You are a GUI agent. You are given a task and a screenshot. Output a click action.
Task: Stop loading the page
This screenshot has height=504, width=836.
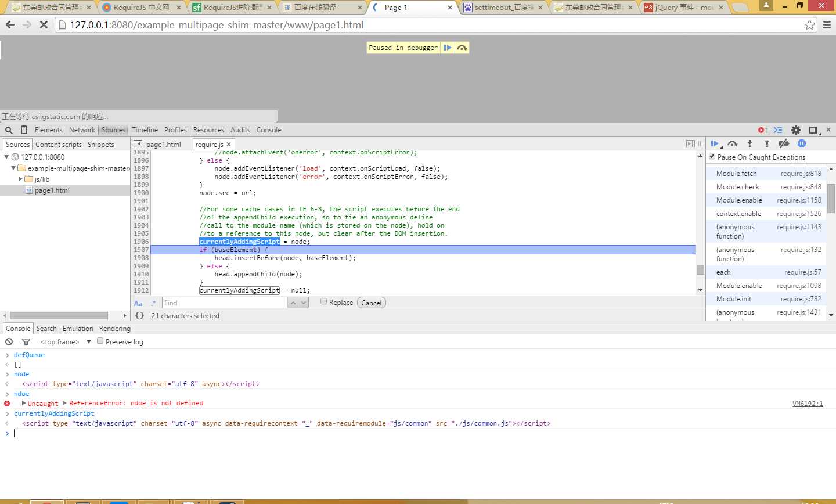(44, 25)
